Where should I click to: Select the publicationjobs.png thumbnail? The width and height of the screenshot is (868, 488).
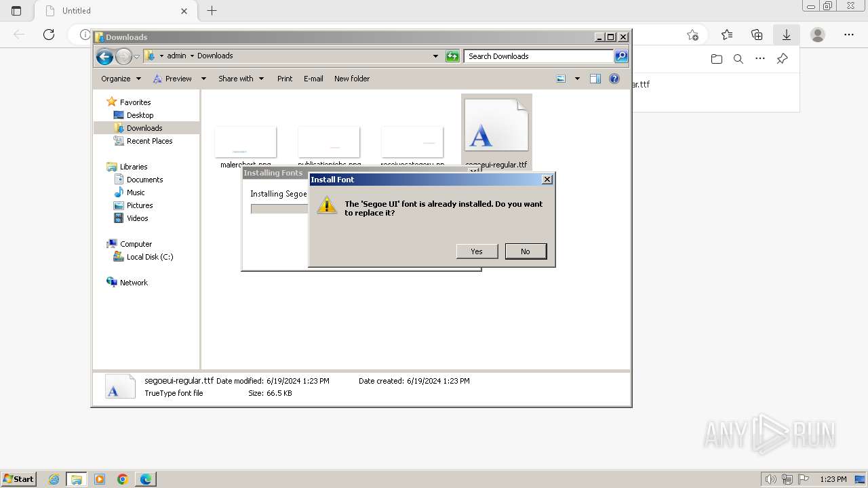329,142
